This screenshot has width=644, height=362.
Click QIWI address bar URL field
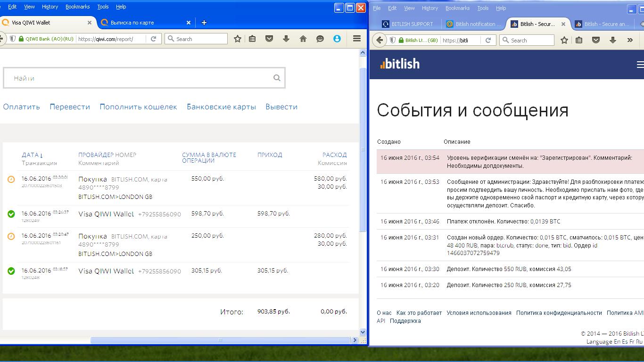(111, 39)
